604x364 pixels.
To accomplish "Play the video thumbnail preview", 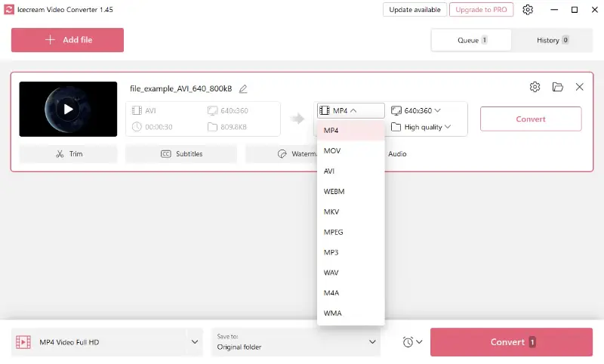I will [68, 110].
